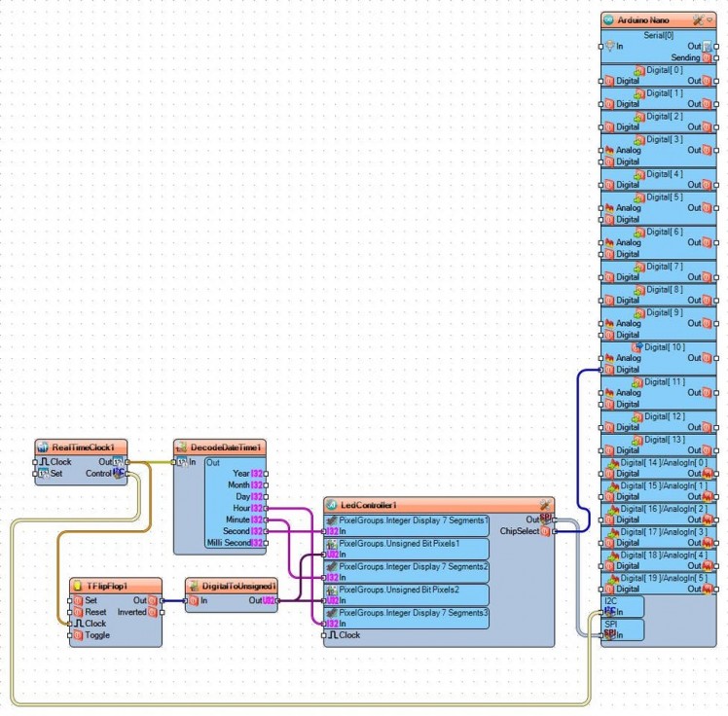Image resolution: width=728 pixels, height=716 pixels.
Task: Select the Arduino Nano title text
Action: pyautogui.click(x=643, y=20)
